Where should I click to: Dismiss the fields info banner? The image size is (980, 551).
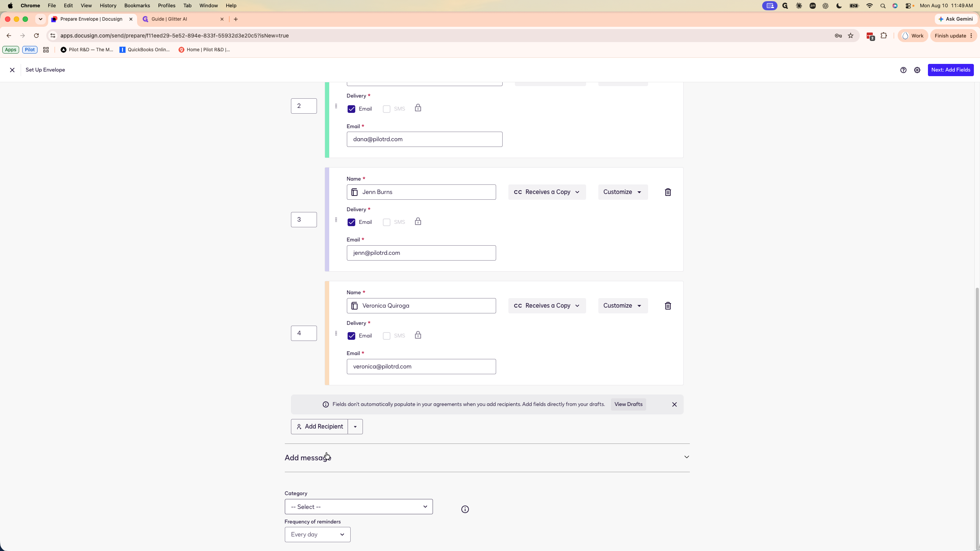pyautogui.click(x=675, y=404)
